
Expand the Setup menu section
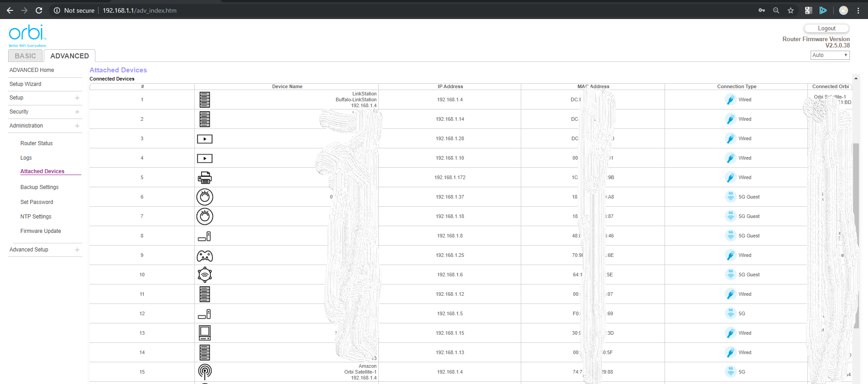[77, 98]
